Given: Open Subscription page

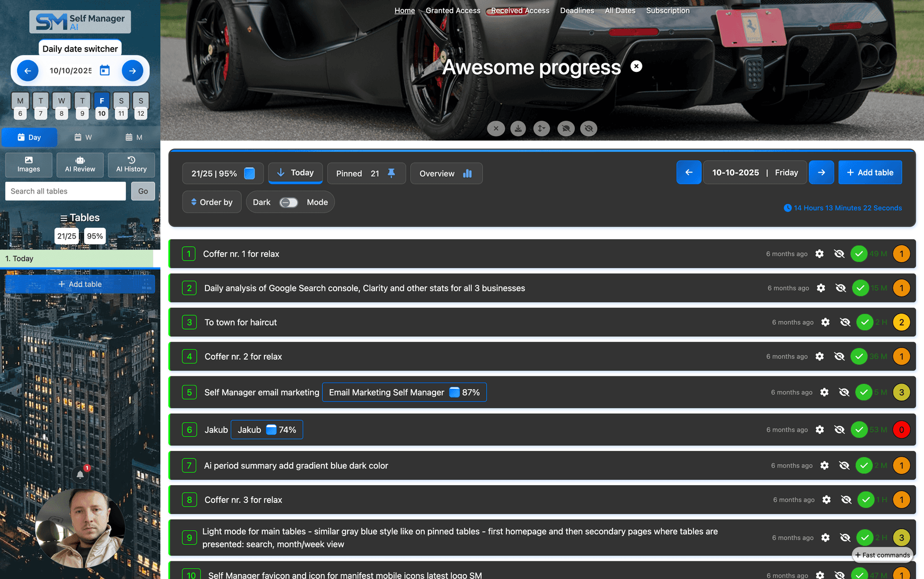Looking at the screenshot, I should tap(668, 11).
